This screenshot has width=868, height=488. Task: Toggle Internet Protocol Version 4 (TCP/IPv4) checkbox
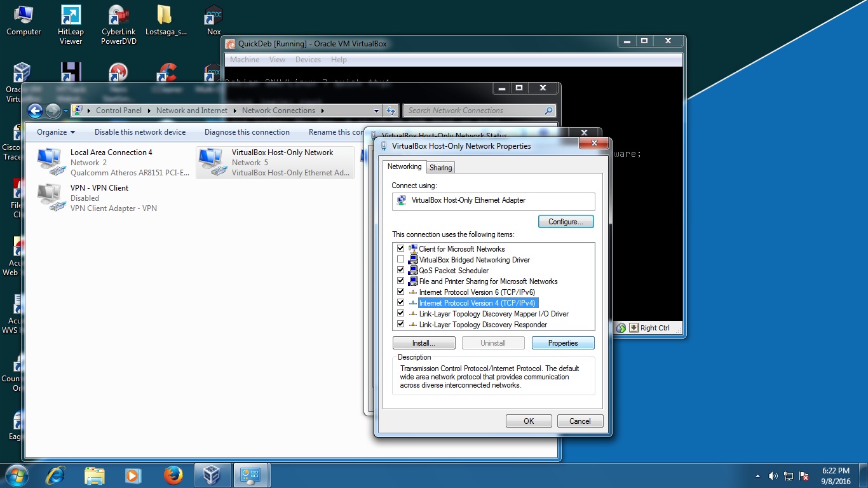click(x=400, y=303)
